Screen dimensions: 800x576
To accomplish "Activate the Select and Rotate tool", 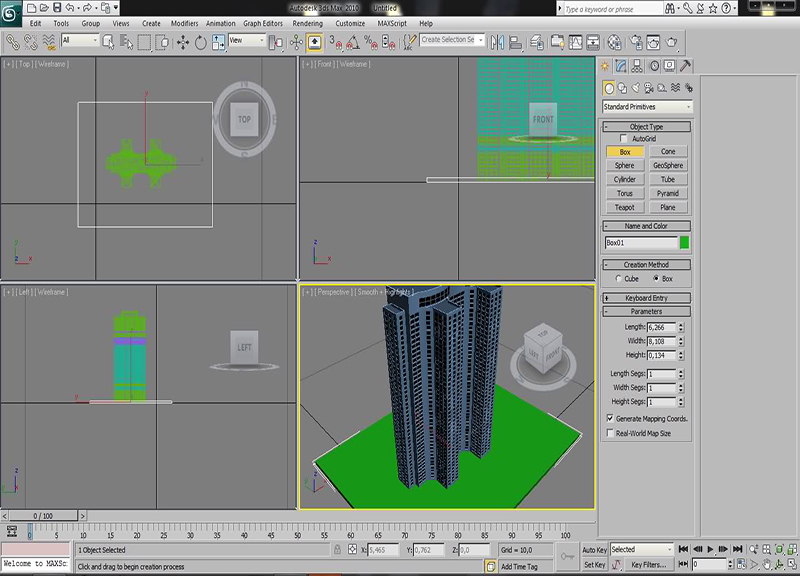I will click(x=200, y=42).
